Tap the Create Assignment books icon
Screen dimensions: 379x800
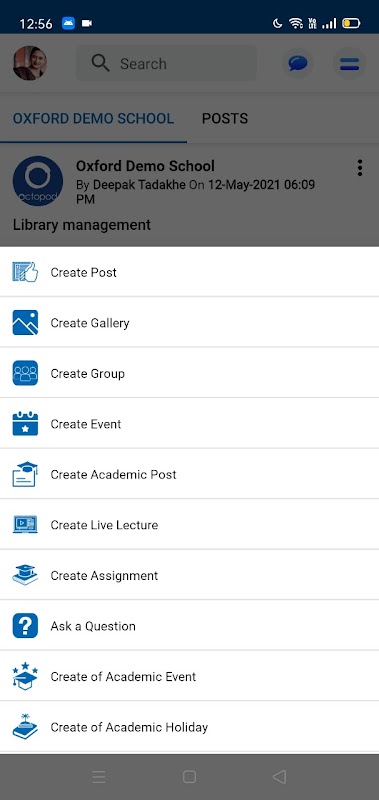pos(25,575)
